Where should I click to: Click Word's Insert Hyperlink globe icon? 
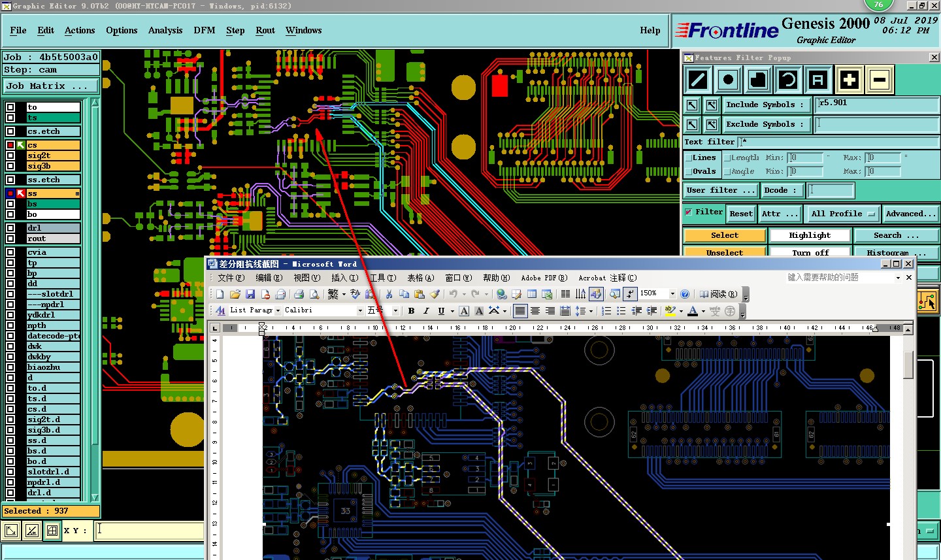coord(501,294)
